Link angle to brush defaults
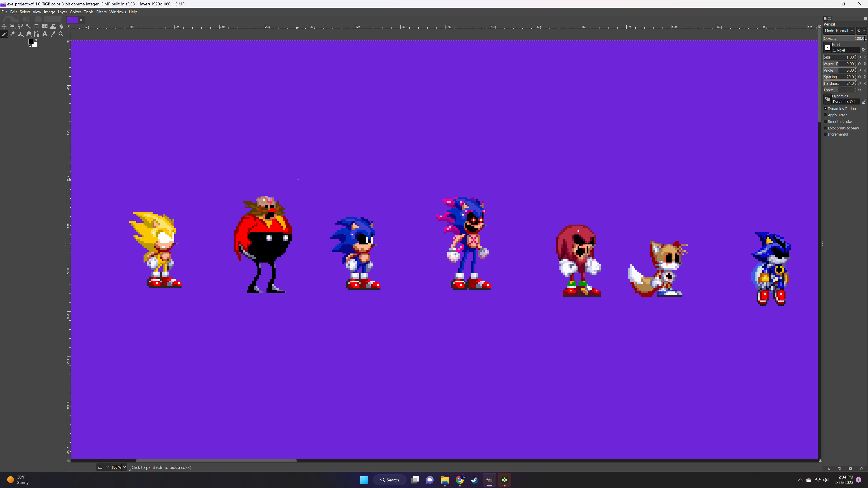The image size is (868, 488). tap(865, 70)
